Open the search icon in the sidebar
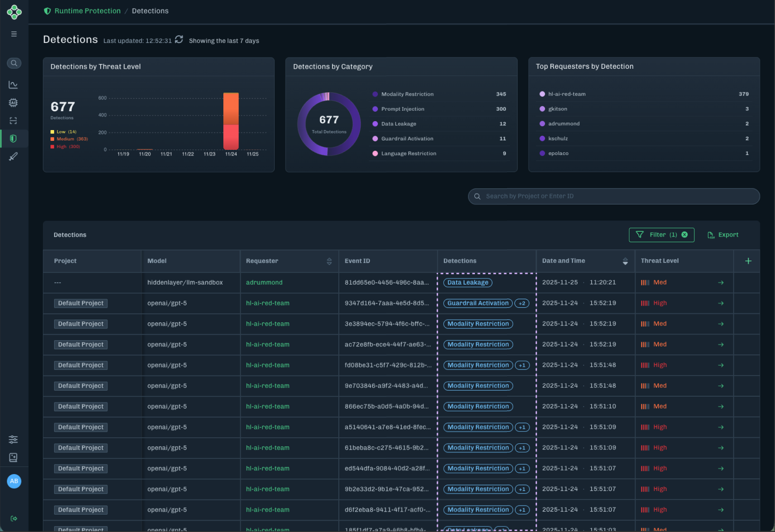Image resolution: width=775 pixels, height=532 pixels. 14,63
